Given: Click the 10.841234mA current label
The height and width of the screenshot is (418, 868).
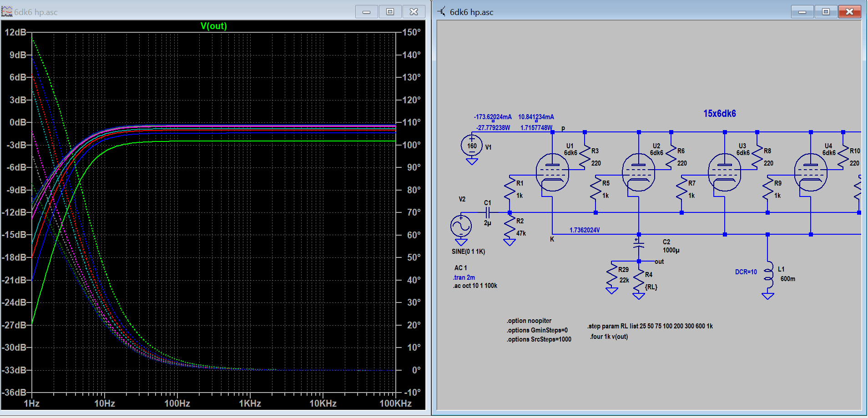Looking at the screenshot, I should click(x=536, y=117).
